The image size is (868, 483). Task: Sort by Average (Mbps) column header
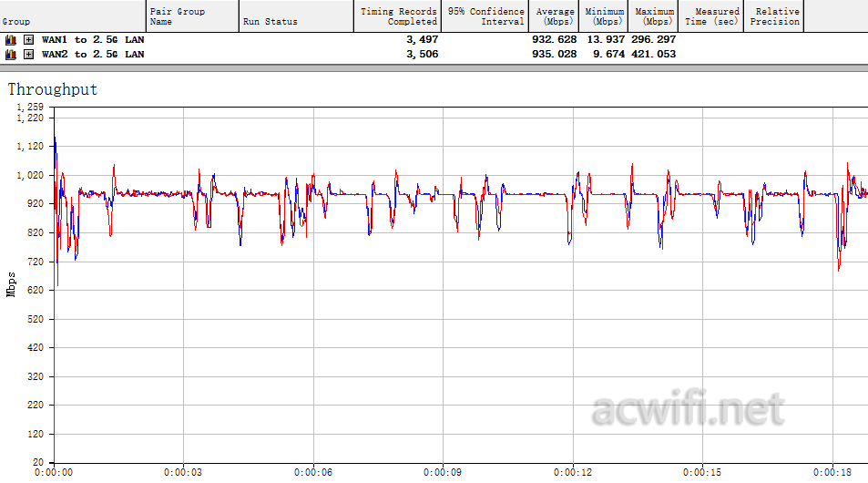pos(554,16)
